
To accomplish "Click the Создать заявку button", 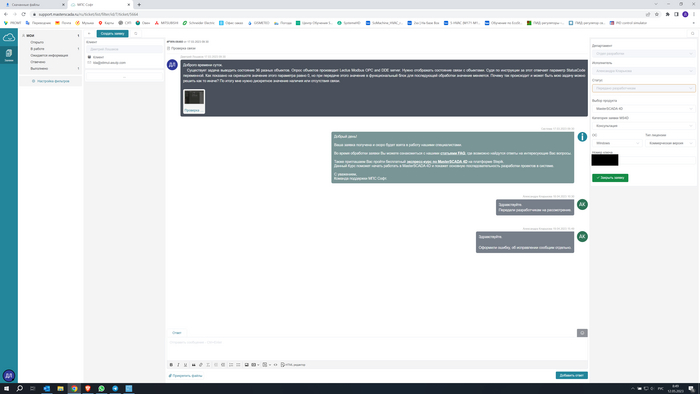I will (112, 33).
